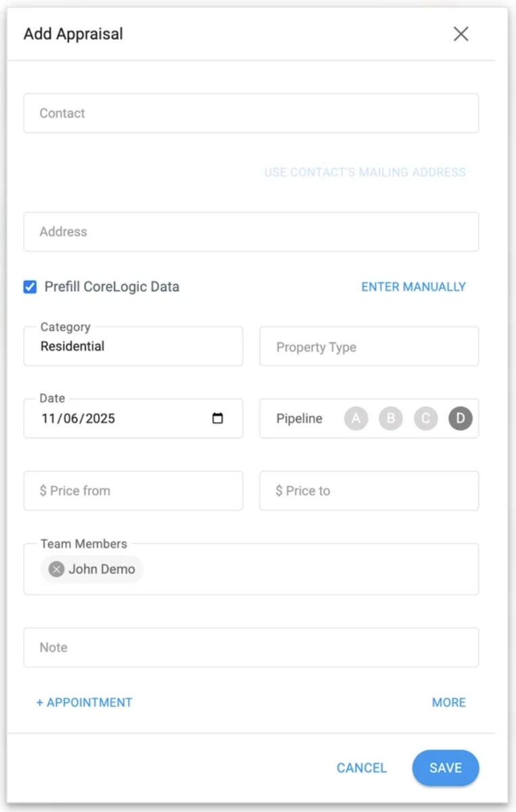Close the Add Appraisal dialog
516x812 pixels.
pos(461,34)
